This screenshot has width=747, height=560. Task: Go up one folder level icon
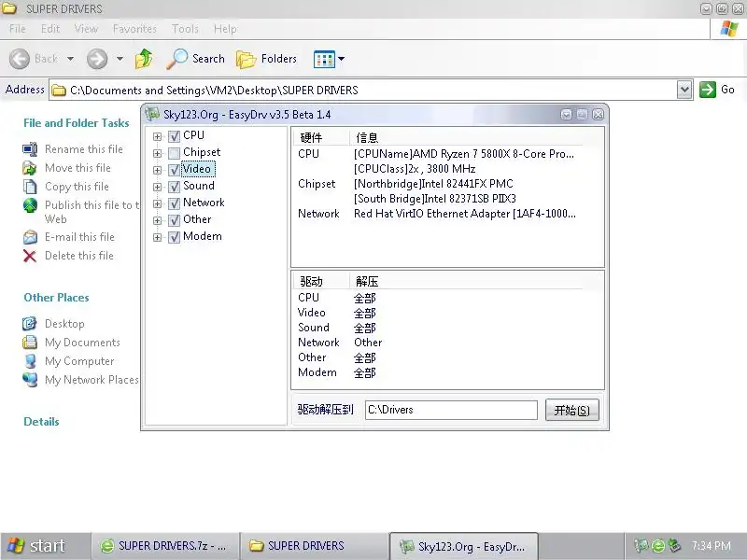click(x=144, y=59)
